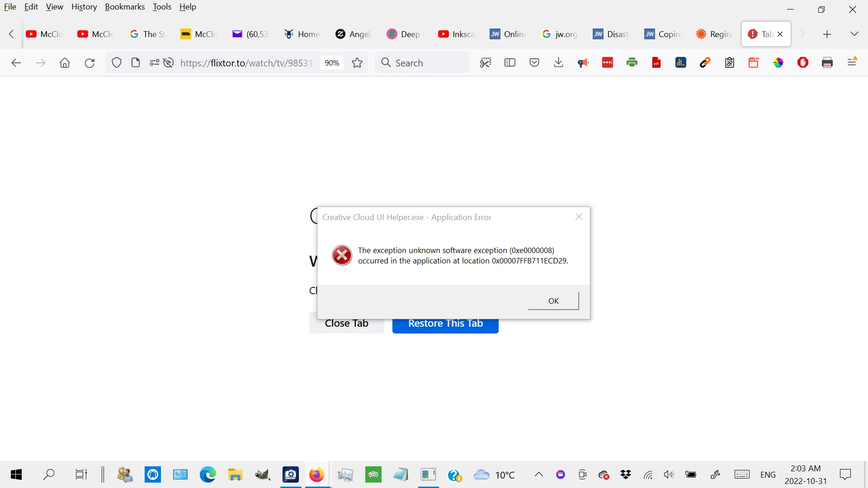The height and width of the screenshot is (488, 868).
Task: Click the Restore This Tab button
Action: pyautogui.click(x=445, y=326)
